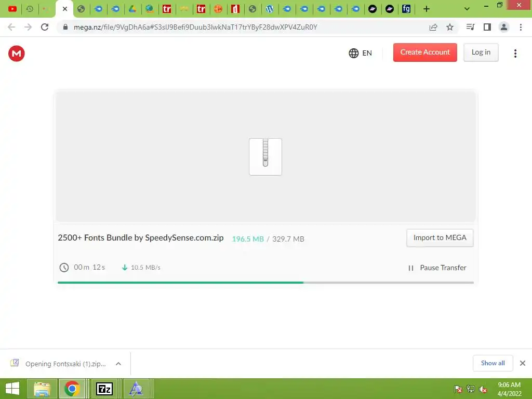Toggle Chrome side panel
Screen dimensions: 532x399
pos(487,27)
